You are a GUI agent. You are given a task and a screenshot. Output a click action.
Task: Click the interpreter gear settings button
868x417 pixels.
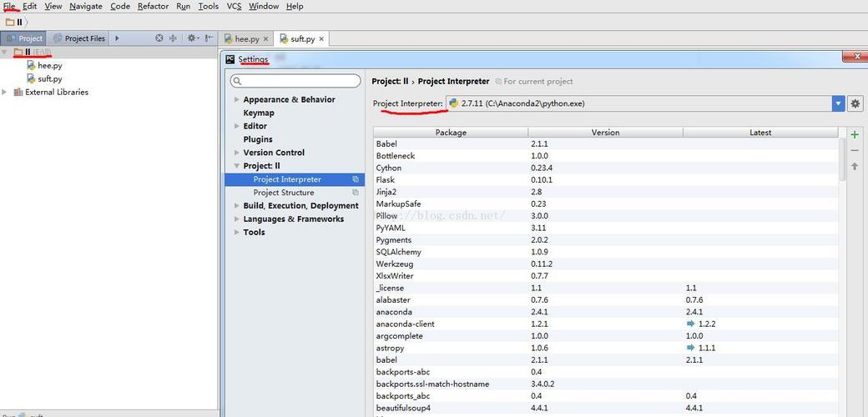[855, 103]
